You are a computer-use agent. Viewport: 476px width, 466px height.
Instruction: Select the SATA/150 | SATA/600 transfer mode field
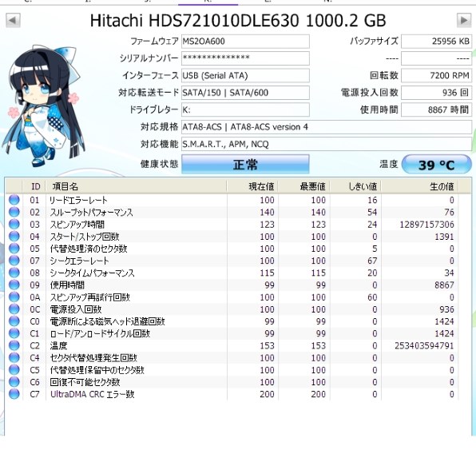click(245, 93)
